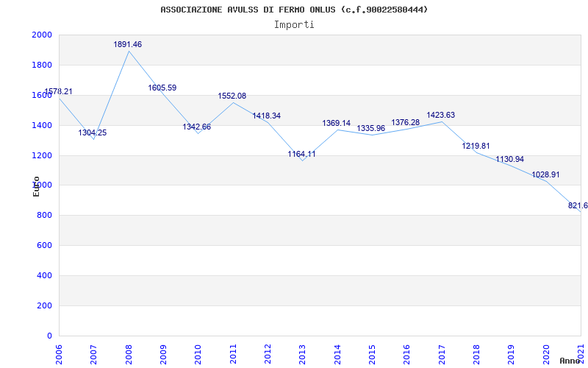The height and width of the screenshot is (368, 588).
Task: Click the 0 y-axis tick label
Action: pyautogui.click(x=49, y=336)
